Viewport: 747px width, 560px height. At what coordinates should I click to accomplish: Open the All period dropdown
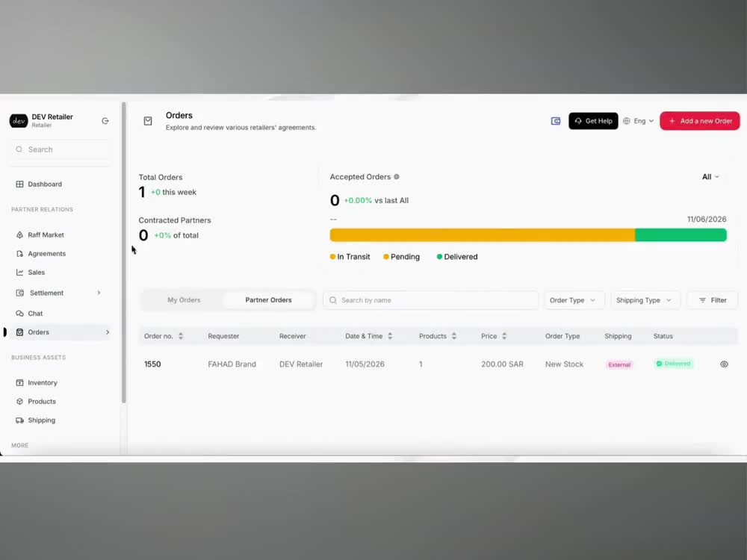(x=710, y=177)
